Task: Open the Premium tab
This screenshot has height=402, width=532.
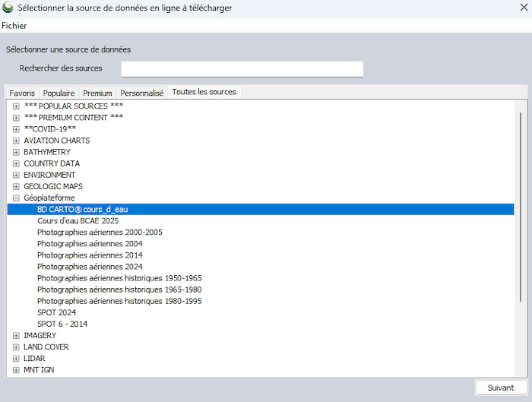Action: [97, 93]
